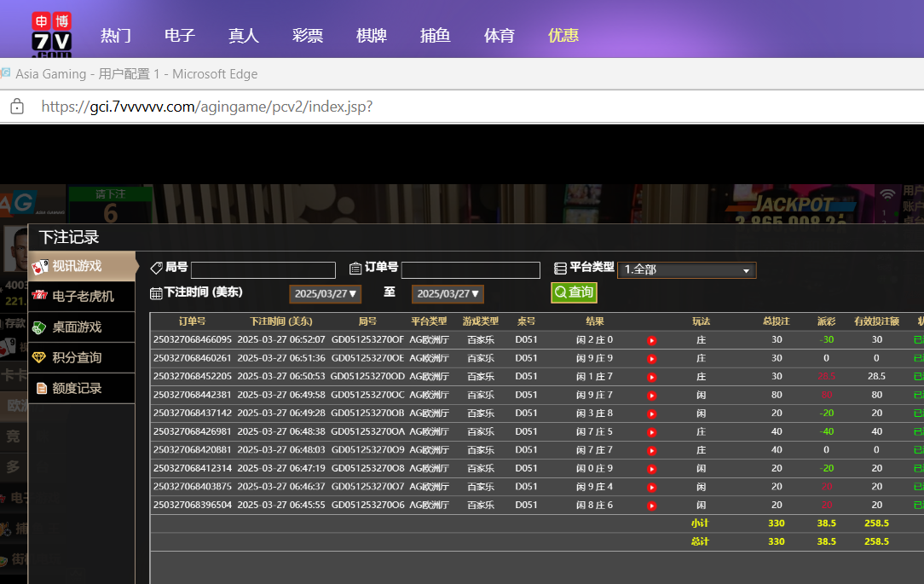Image resolution: width=924 pixels, height=584 pixels.
Task: Open the start date picker 2025/03/27
Action: pyautogui.click(x=326, y=294)
